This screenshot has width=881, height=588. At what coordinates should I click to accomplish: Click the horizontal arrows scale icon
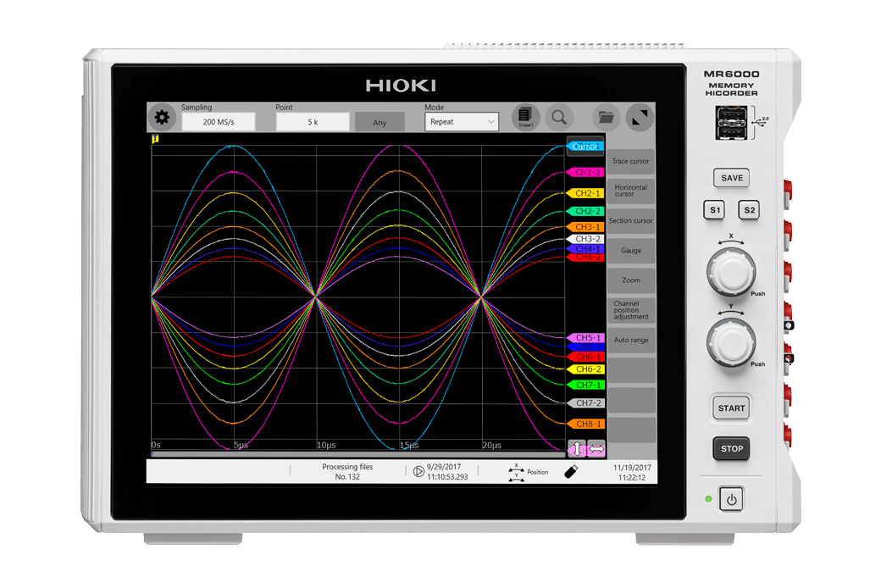(x=596, y=449)
